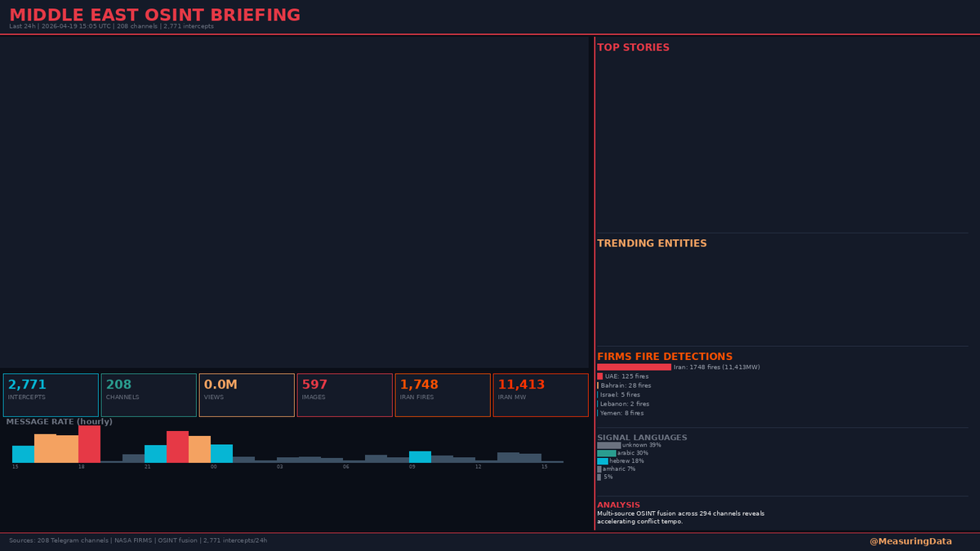Viewport: 980px width, 551px height.
Task: Click the blue bar at hour 15
Action: [x=23, y=454]
